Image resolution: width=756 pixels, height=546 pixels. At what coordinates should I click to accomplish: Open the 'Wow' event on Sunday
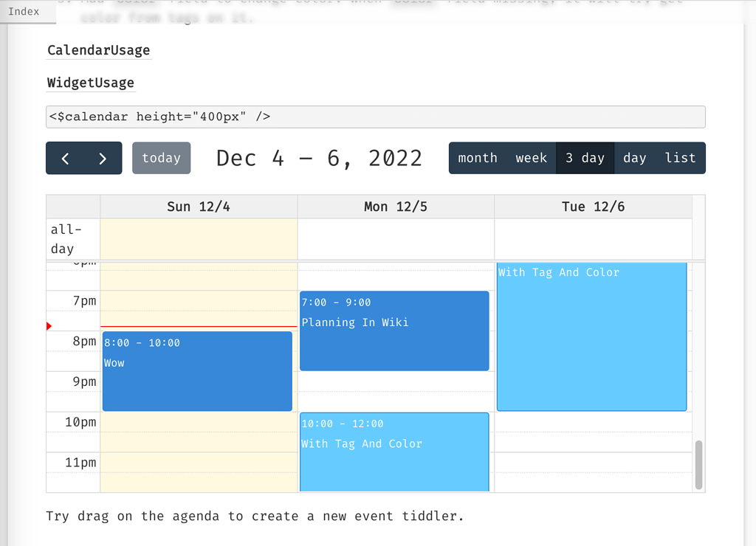(x=197, y=371)
